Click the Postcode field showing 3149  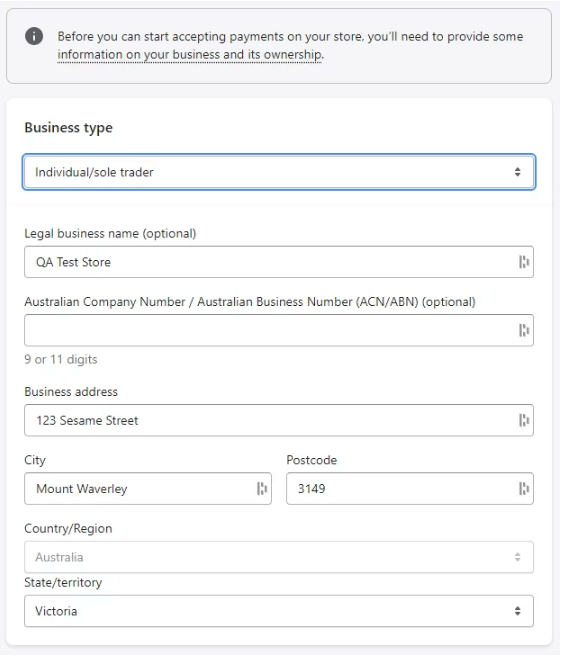coord(410,489)
